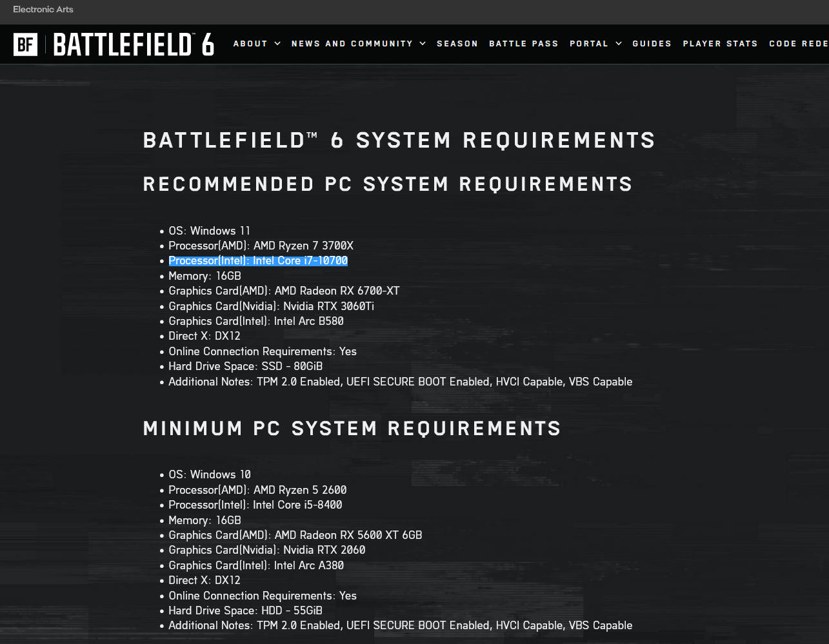Open the Portal menu
Image resolution: width=829 pixels, height=644 pixels.
click(x=588, y=44)
